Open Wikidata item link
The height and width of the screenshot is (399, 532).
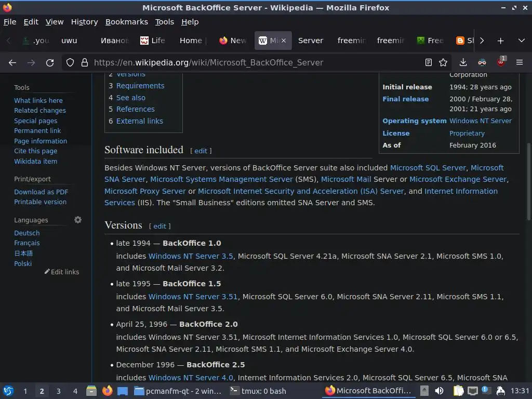pyautogui.click(x=36, y=162)
